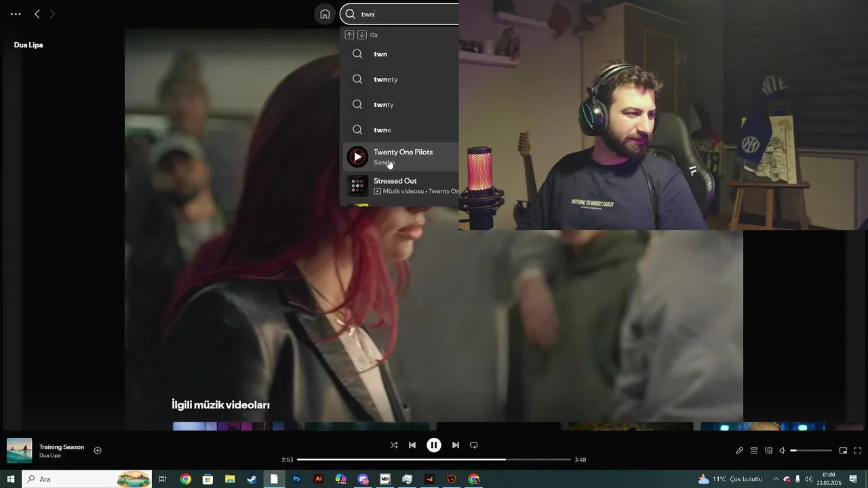
Task: Open the NDI app from the taskbar
Action: coord(385,479)
